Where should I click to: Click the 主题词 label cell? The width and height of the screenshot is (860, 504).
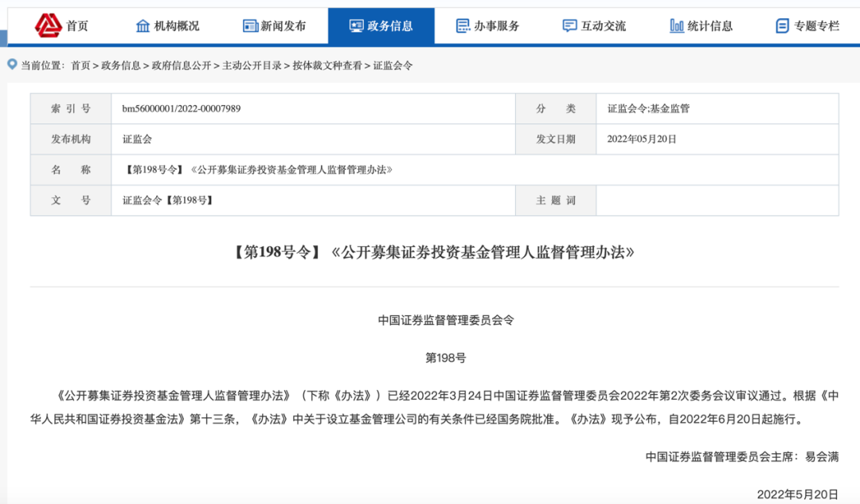(x=556, y=201)
